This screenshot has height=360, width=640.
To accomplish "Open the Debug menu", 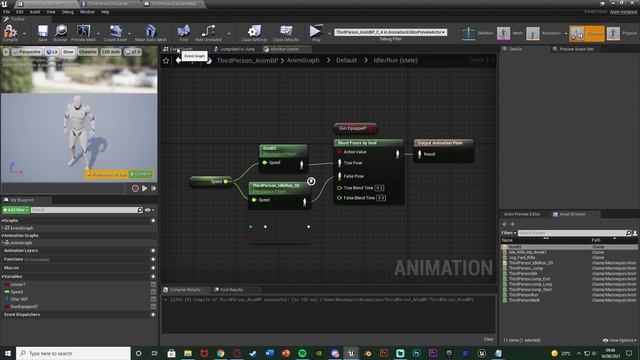I will (x=67, y=12).
